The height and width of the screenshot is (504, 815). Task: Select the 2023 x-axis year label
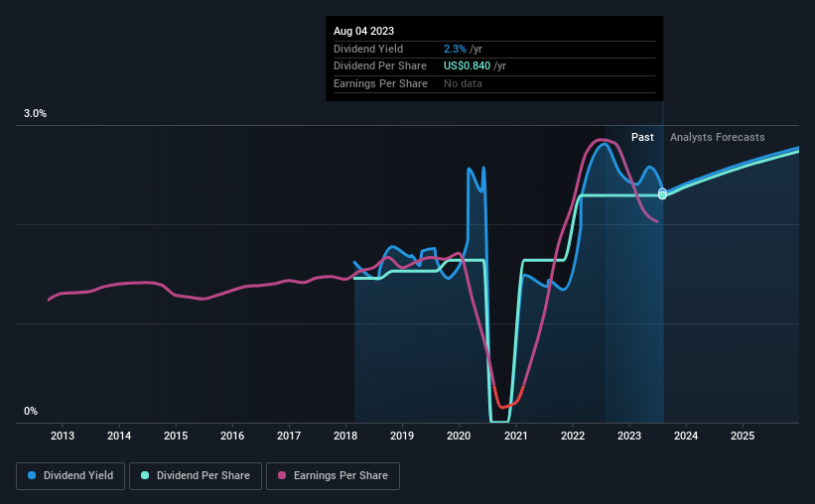pos(629,436)
